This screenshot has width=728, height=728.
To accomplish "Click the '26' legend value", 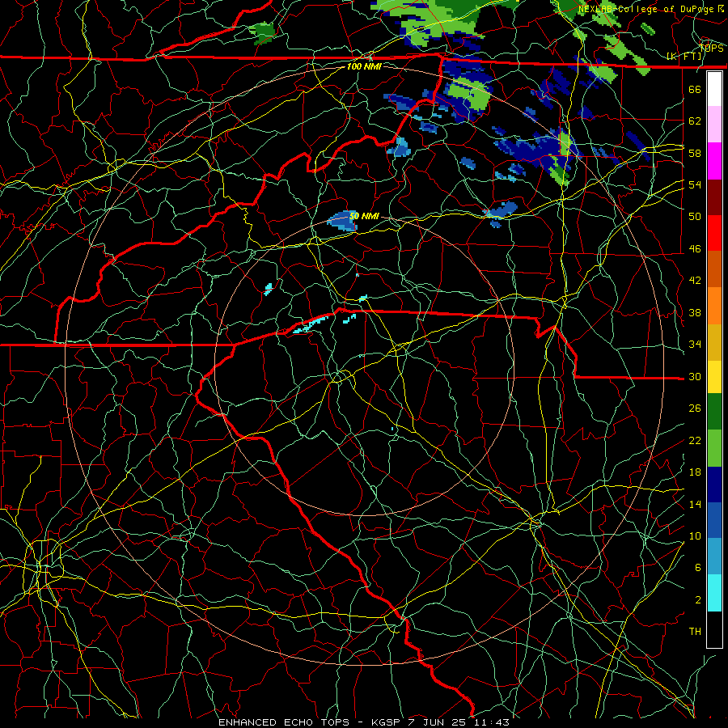I will (x=695, y=408).
